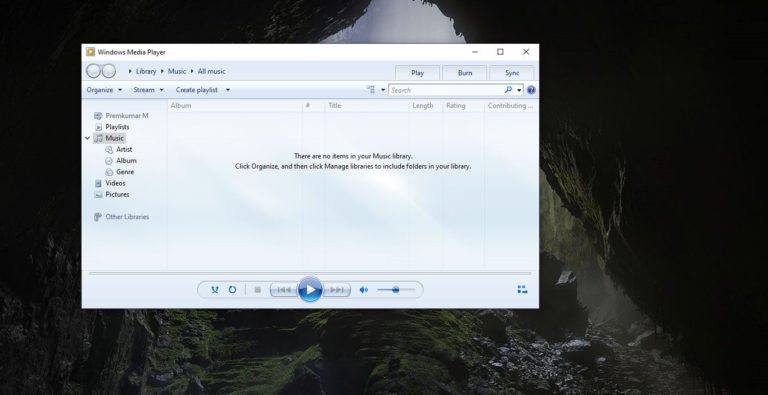This screenshot has width=768, height=395.
Task: Minimize the Windows Media Player window
Action: (x=475, y=52)
